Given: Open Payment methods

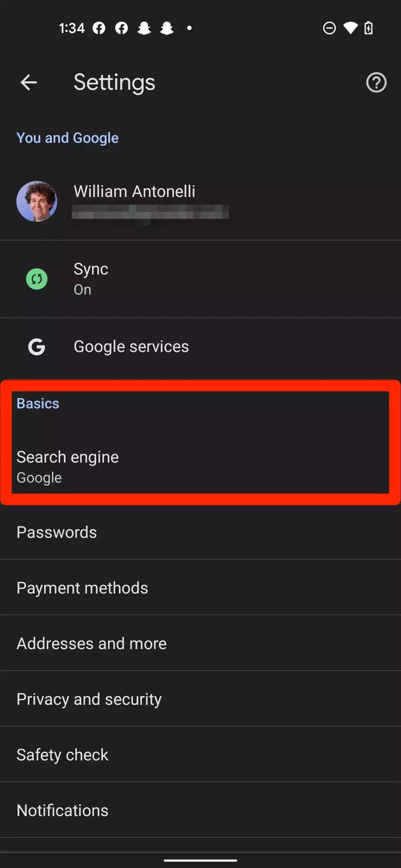Looking at the screenshot, I should pyautogui.click(x=82, y=588).
